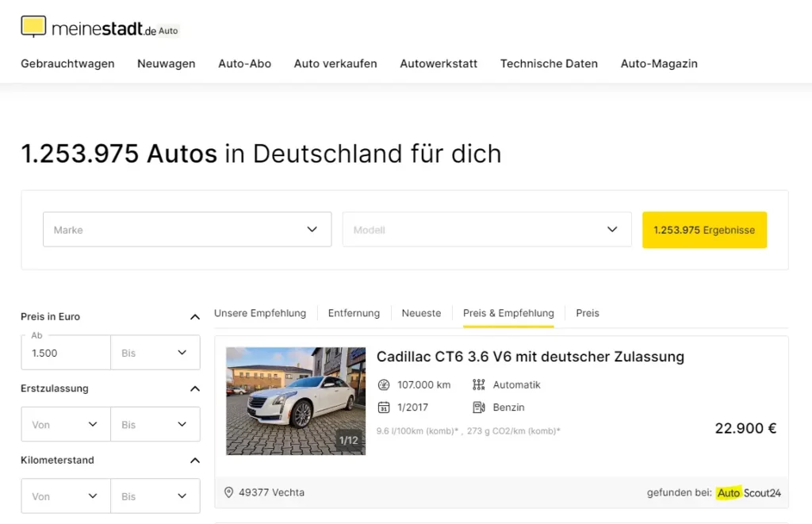Screen dimensions: 812x524
Task: Open the Modell dropdown
Action: pos(487,229)
